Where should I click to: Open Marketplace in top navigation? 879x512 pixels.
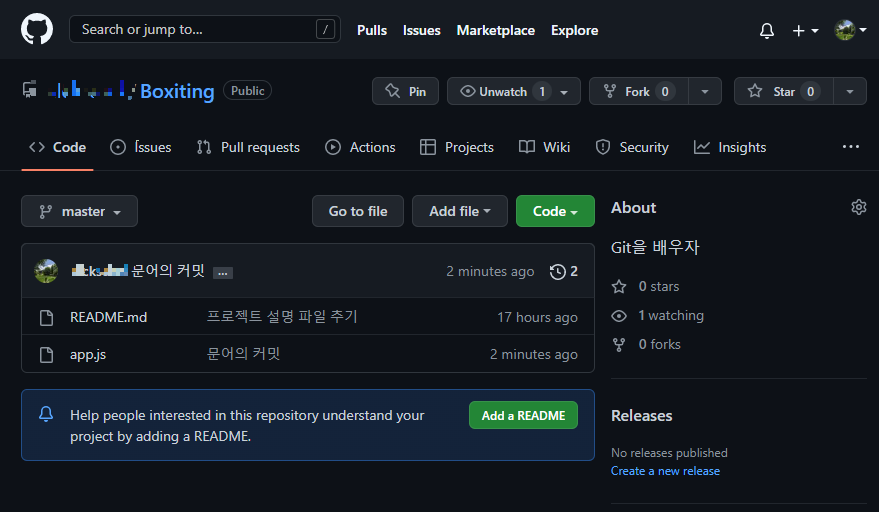[x=496, y=30]
